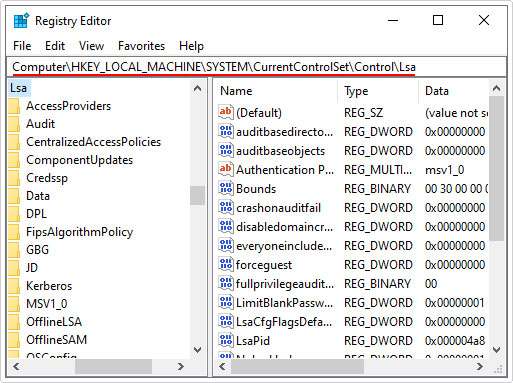
Task: Open the Favorites menu
Action: 142,46
